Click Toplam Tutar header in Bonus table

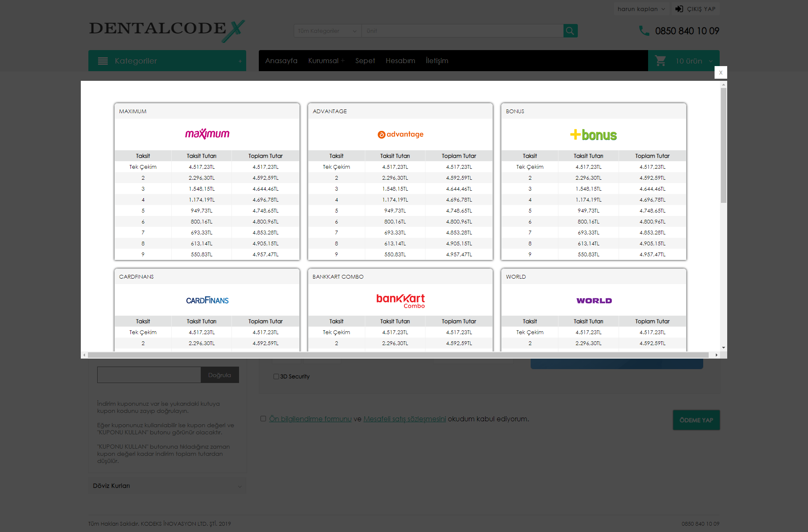652,156
